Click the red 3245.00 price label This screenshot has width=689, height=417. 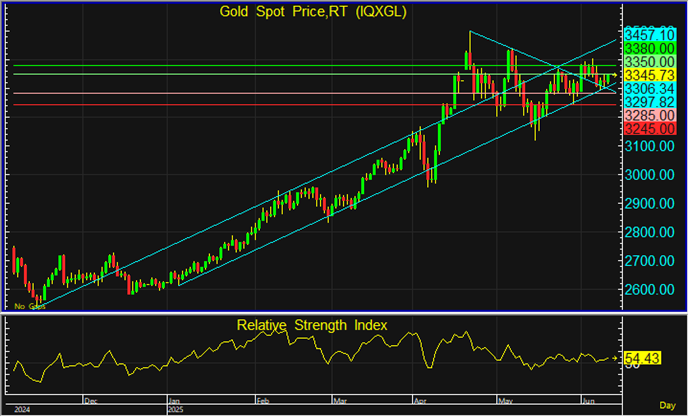click(649, 129)
